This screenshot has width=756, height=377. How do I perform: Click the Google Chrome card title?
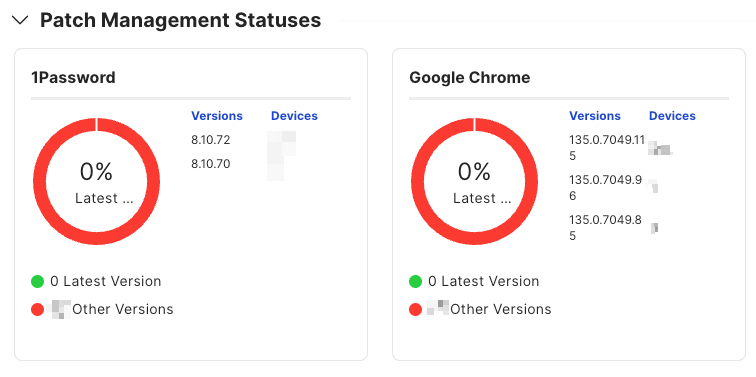(470, 77)
